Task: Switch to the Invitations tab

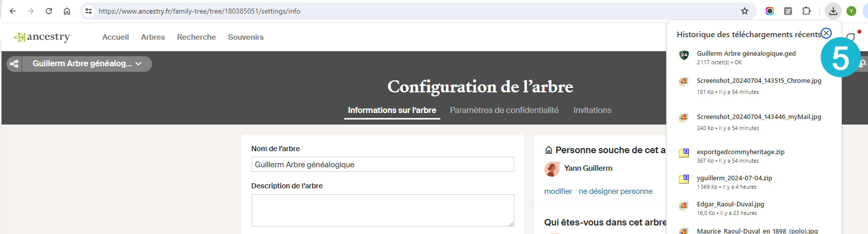Action: pyautogui.click(x=592, y=110)
